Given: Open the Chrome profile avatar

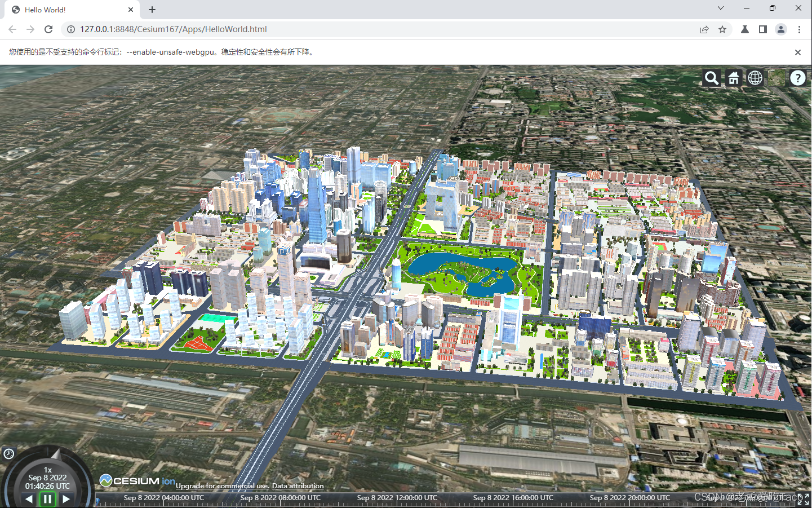Looking at the screenshot, I should [x=781, y=29].
